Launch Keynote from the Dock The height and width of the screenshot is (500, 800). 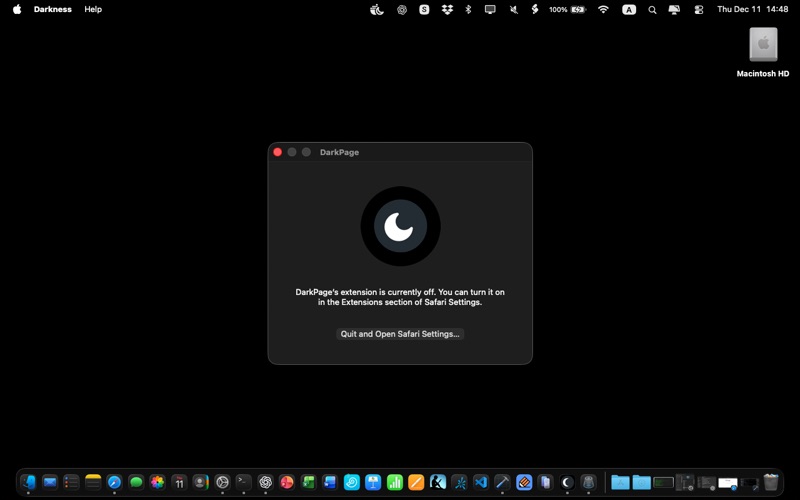click(373, 482)
